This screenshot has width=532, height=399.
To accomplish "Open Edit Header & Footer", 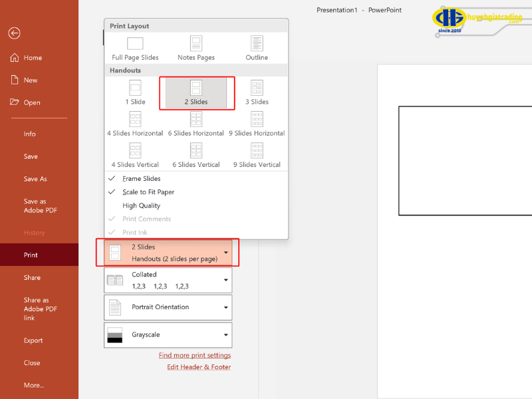I will coord(198,366).
